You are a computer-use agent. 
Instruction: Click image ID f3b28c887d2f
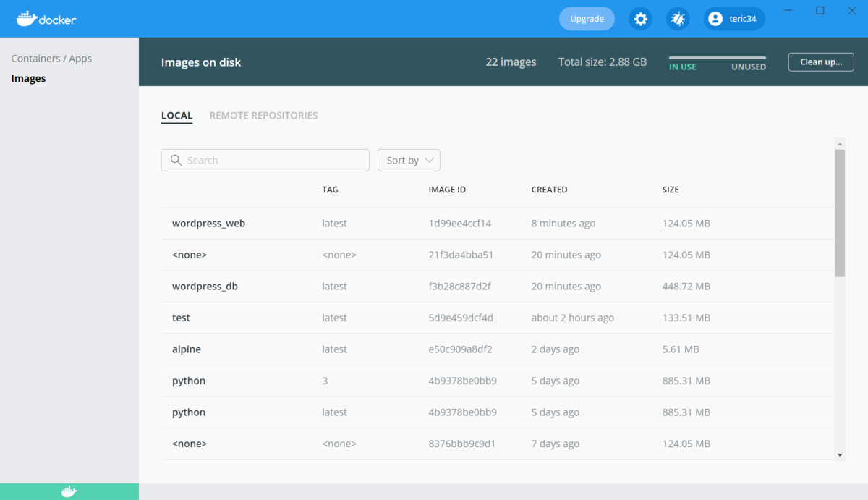(460, 287)
